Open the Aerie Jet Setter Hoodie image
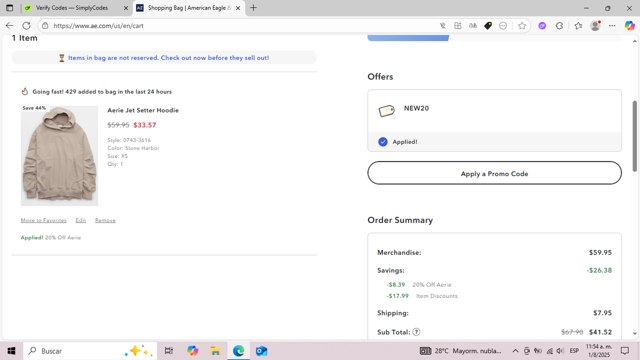The image size is (640, 360). click(59, 156)
